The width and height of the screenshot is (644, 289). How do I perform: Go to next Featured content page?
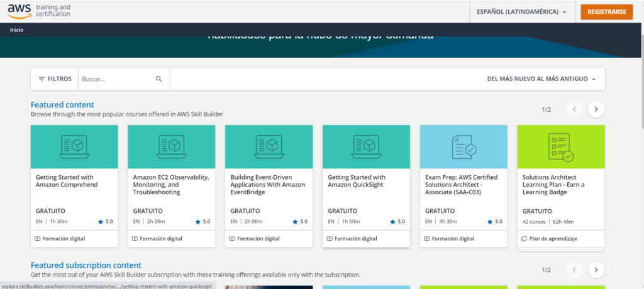click(x=596, y=109)
